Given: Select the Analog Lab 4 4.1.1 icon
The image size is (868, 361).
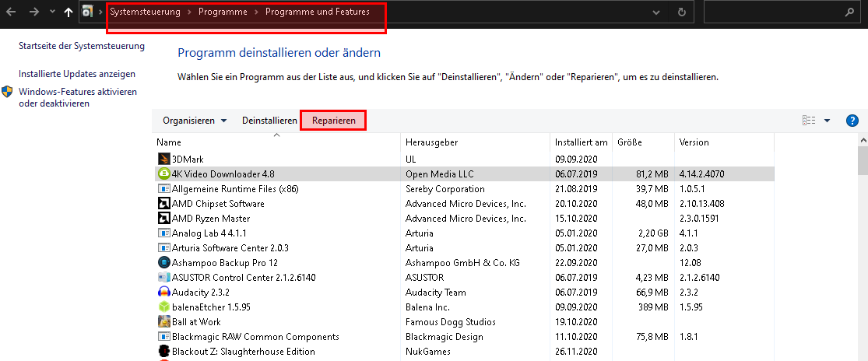Looking at the screenshot, I should [163, 233].
